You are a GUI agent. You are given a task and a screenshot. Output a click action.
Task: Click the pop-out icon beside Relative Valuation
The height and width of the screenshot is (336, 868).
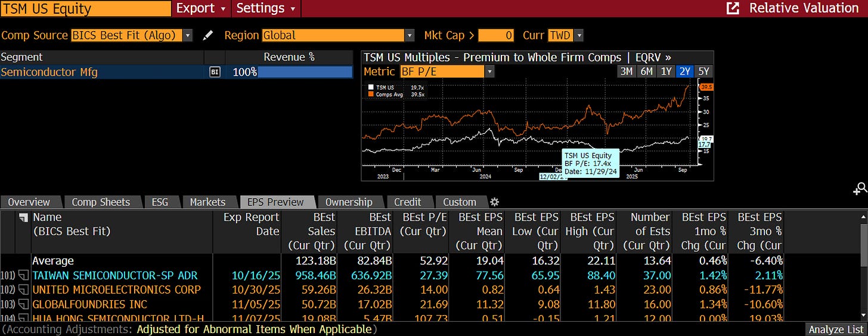coord(733,8)
